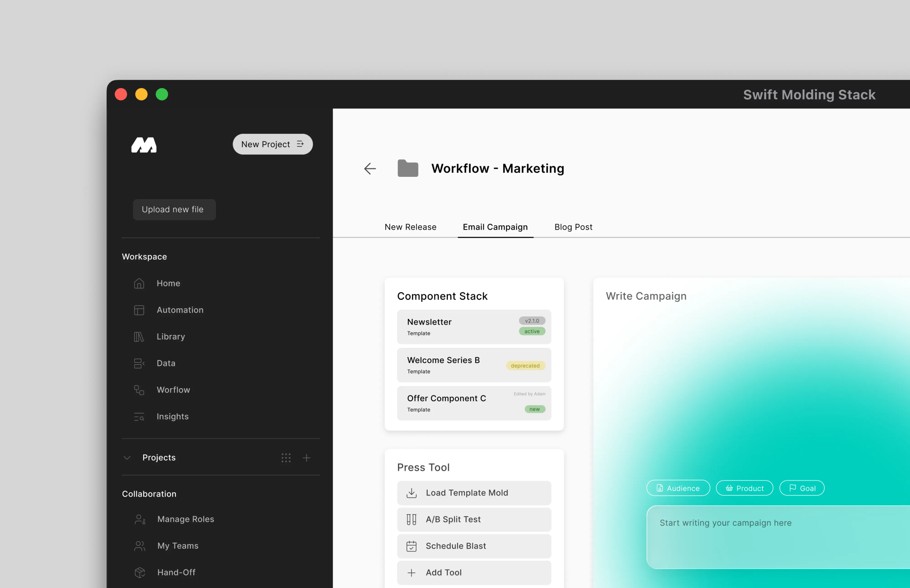This screenshot has height=588, width=910.
Task: Click the back arrow icon
Action: 370,168
